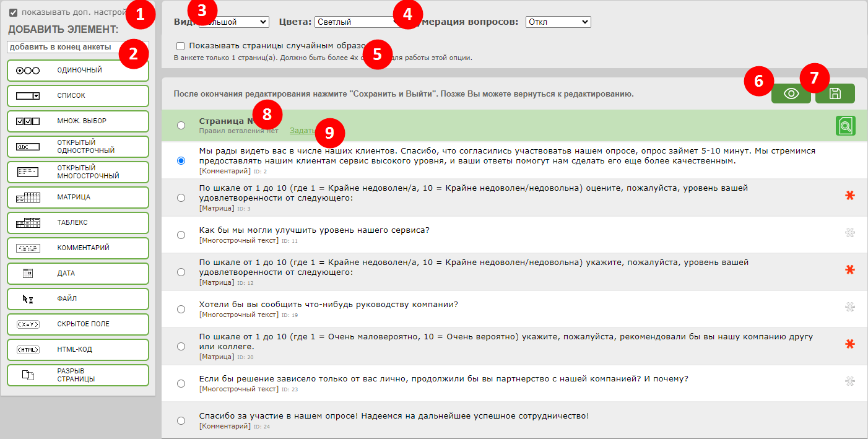Add a ФАЙЛ upload element

coord(78,298)
